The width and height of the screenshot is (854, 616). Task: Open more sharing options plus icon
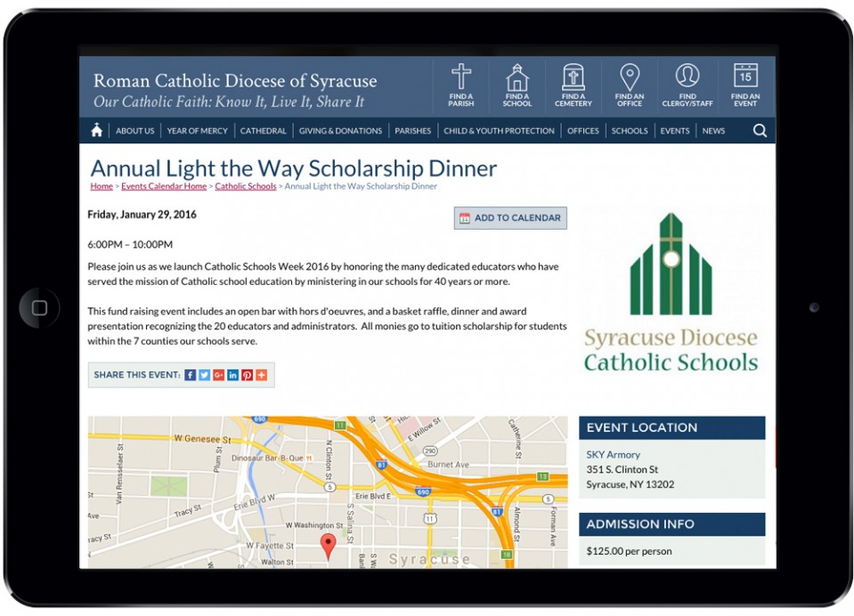pos(262,375)
